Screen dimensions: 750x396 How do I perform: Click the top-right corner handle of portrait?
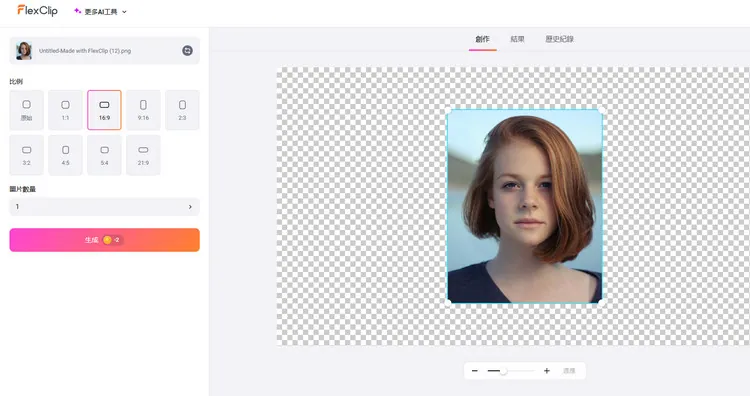click(602, 110)
